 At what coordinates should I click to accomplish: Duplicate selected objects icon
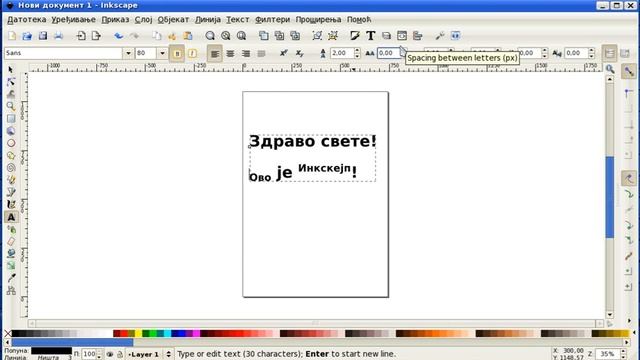pos(264,36)
